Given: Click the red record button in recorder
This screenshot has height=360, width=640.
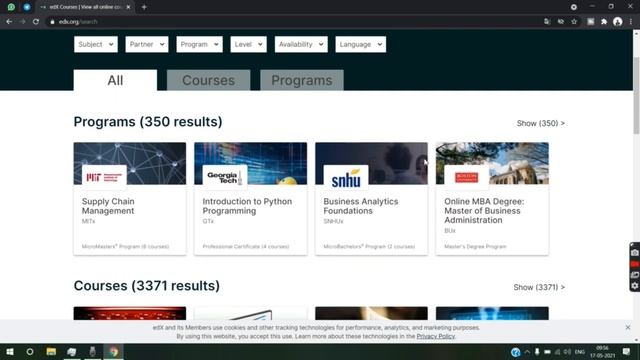Looking at the screenshot, I should coord(634,264).
